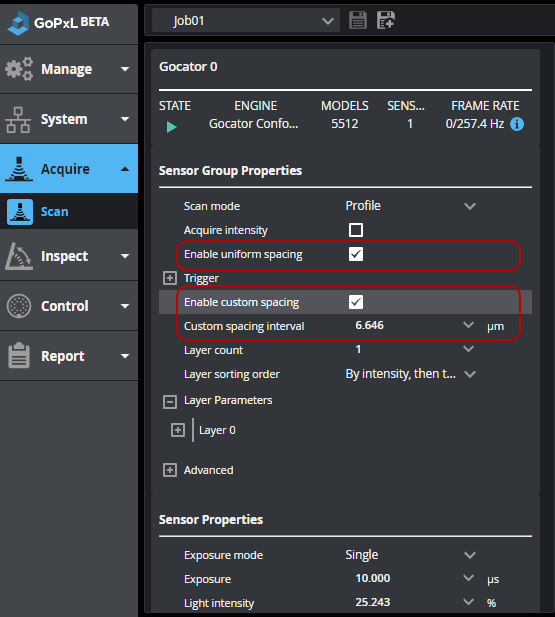Image resolution: width=555 pixels, height=617 pixels.
Task: Uncheck Enable uniform spacing
Action: pyautogui.click(x=356, y=254)
